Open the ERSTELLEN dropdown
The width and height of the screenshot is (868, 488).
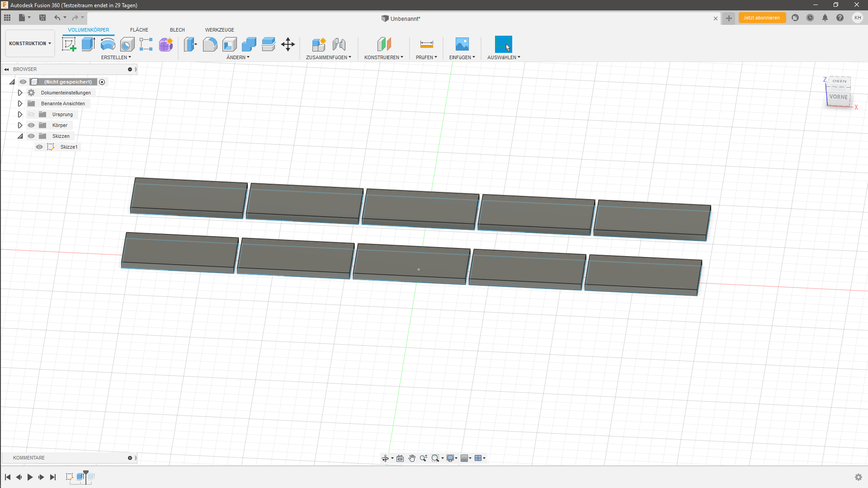[116, 57]
